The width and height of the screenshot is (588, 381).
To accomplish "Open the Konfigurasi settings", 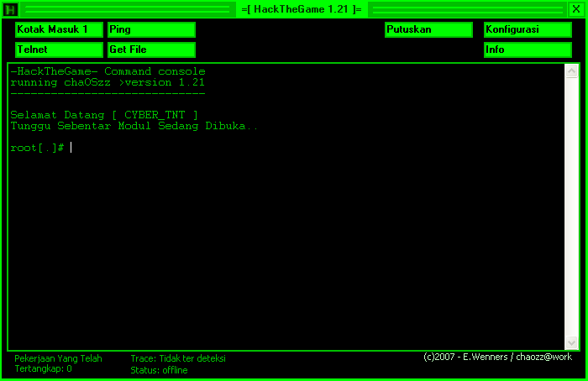I will pos(528,29).
